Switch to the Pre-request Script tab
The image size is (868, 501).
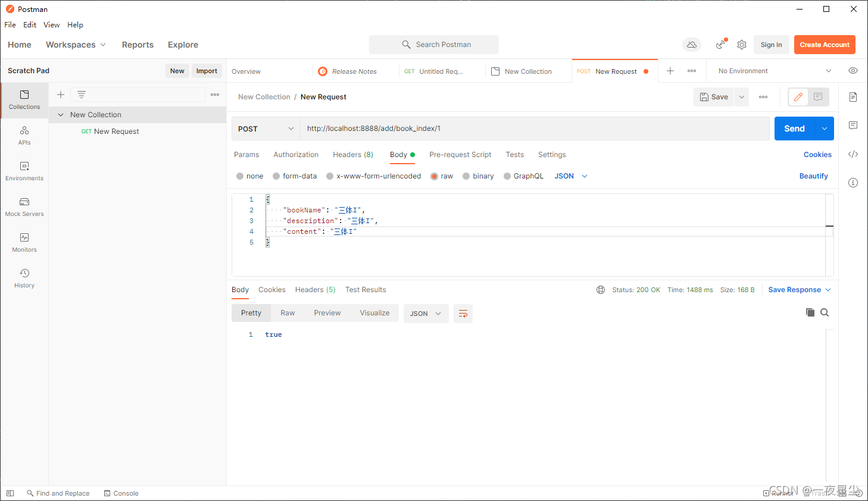(x=460, y=155)
